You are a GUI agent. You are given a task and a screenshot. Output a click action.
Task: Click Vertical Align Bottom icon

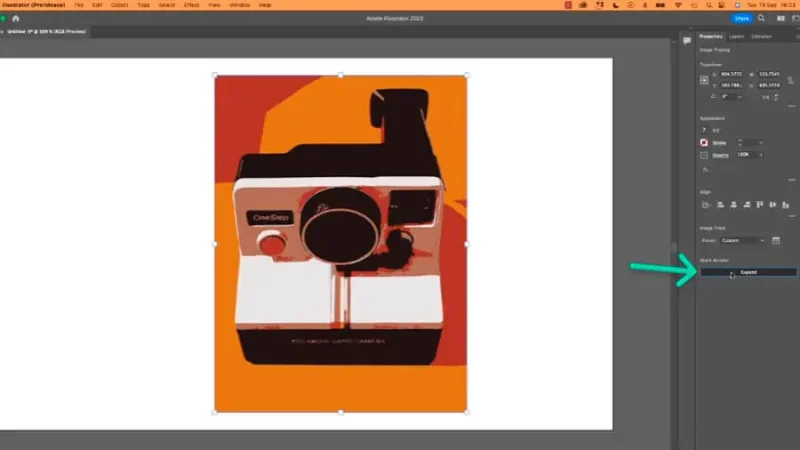(786, 205)
